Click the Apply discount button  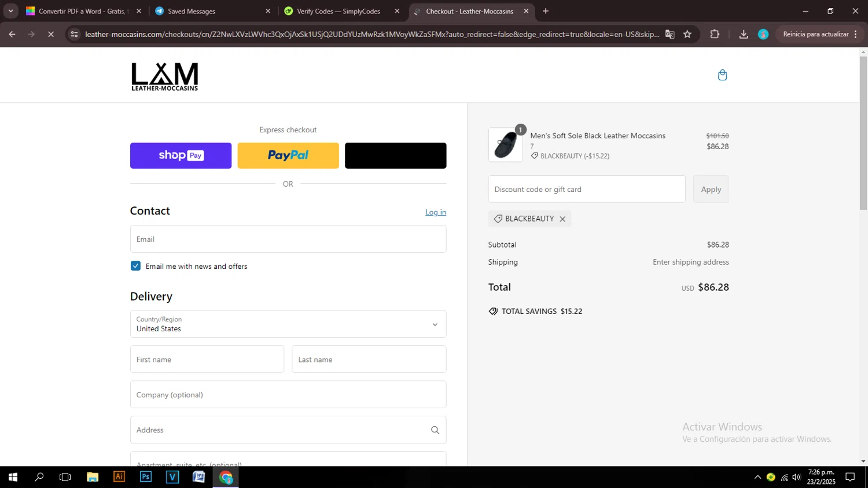pos(711,189)
